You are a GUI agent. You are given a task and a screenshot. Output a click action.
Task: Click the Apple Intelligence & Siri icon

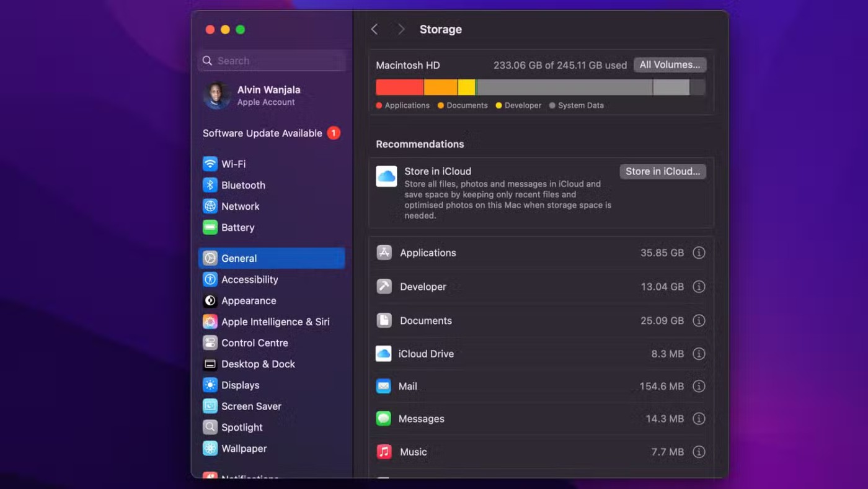[210, 321]
